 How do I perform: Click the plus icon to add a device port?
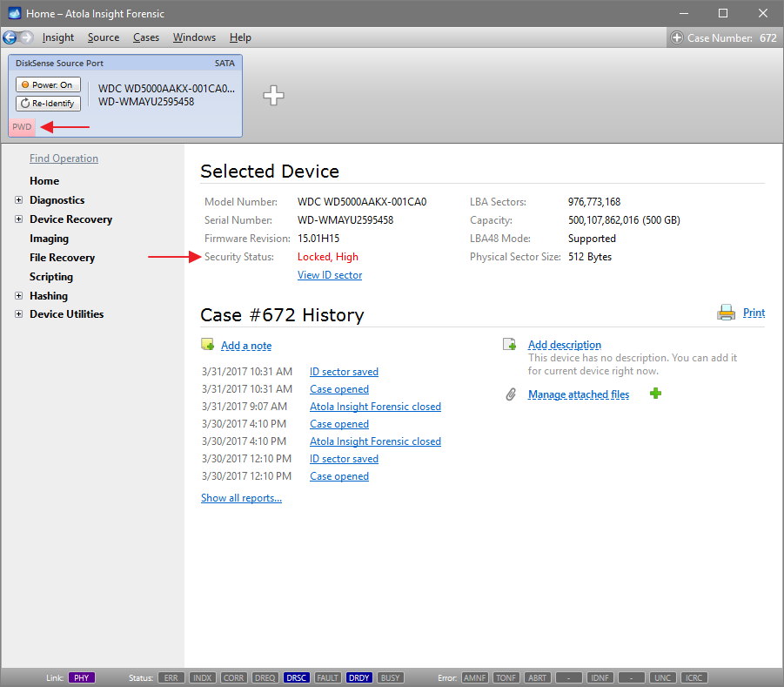273,96
